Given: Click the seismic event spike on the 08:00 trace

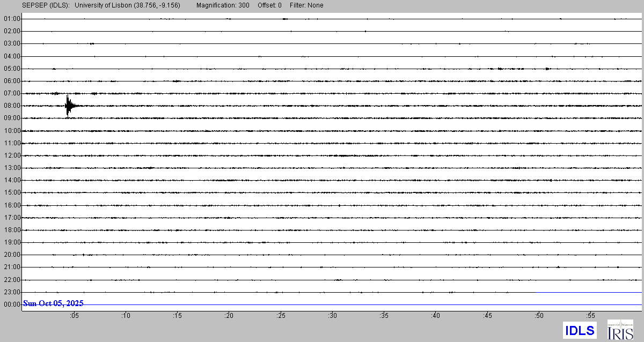Looking at the screenshot, I should point(68,105).
